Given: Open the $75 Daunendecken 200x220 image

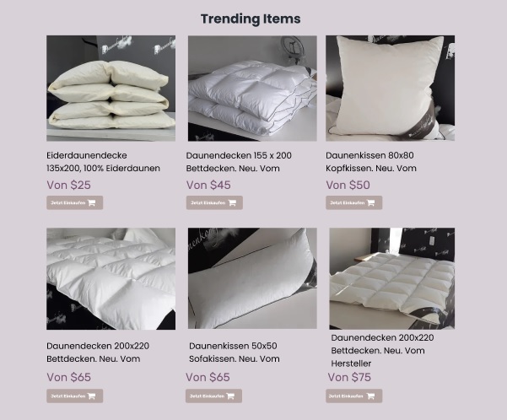Looking at the screenshot, I should (392, 278).
